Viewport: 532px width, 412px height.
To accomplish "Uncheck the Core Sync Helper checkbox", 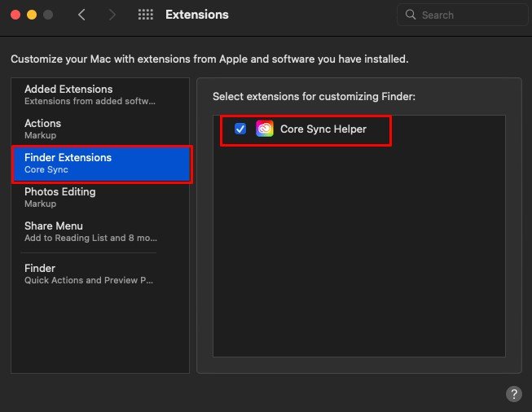I will (x=240, y=129).
